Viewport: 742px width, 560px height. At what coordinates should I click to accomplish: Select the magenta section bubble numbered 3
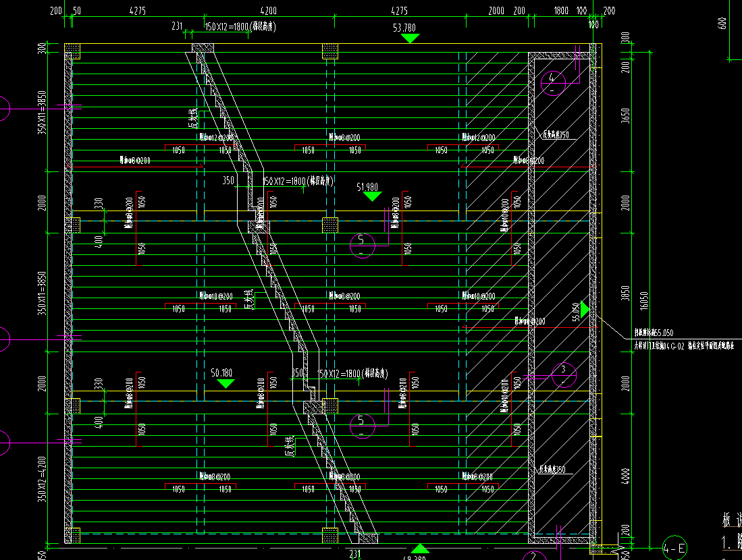564,374
